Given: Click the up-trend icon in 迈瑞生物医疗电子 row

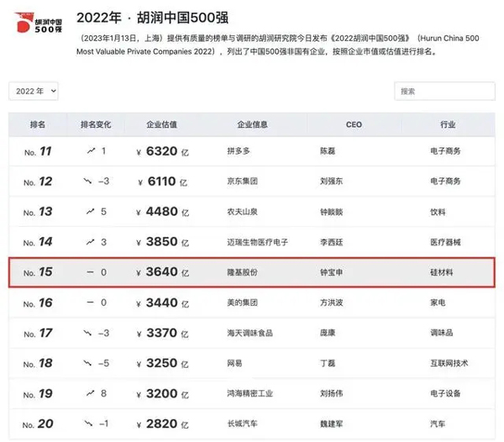Looking at the screenshot, I should pos(91,242).
